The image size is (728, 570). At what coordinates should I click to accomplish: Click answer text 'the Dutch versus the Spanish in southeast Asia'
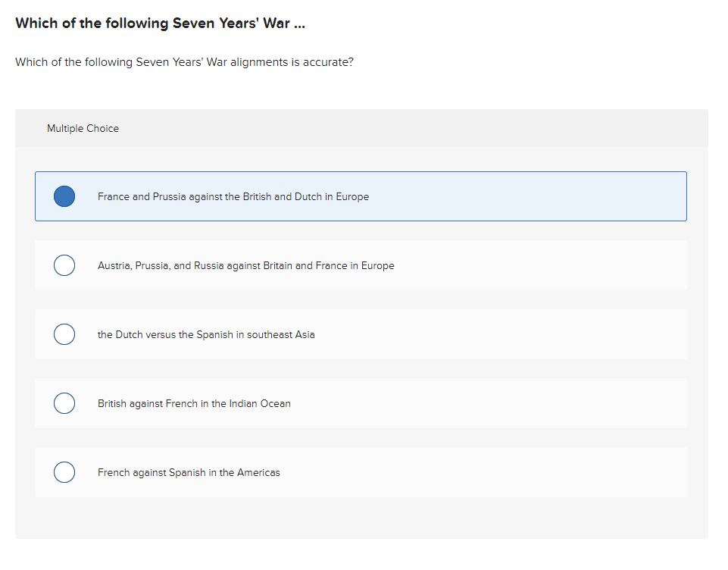click(206, 334)
